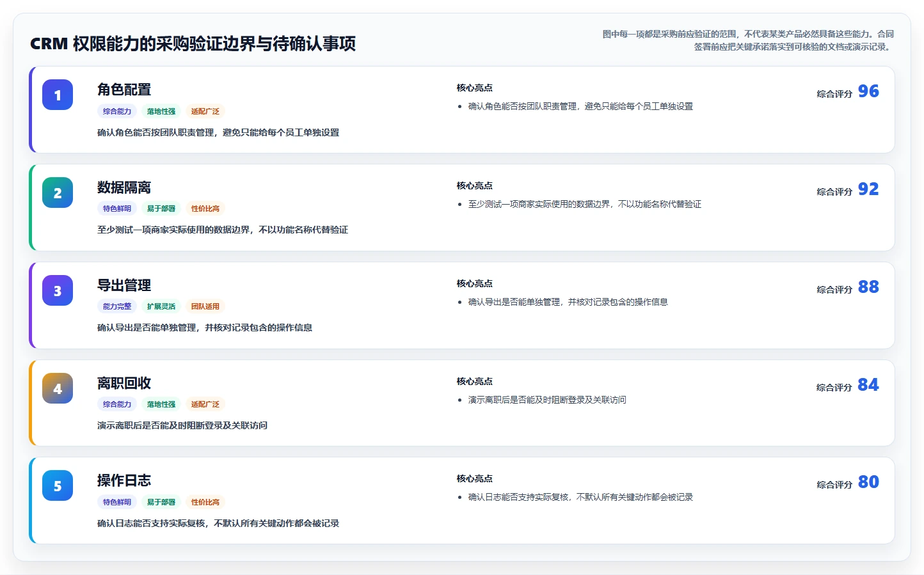This screenshot has height=575, width=924.
Task: Click the 综合评分 label beside score 88
Action: [834, 290]
